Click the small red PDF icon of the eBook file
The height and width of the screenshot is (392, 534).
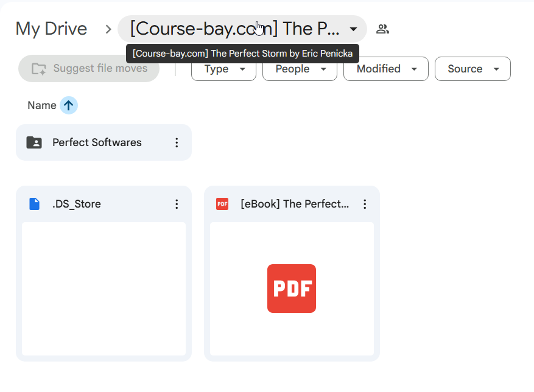click(222, 204)
